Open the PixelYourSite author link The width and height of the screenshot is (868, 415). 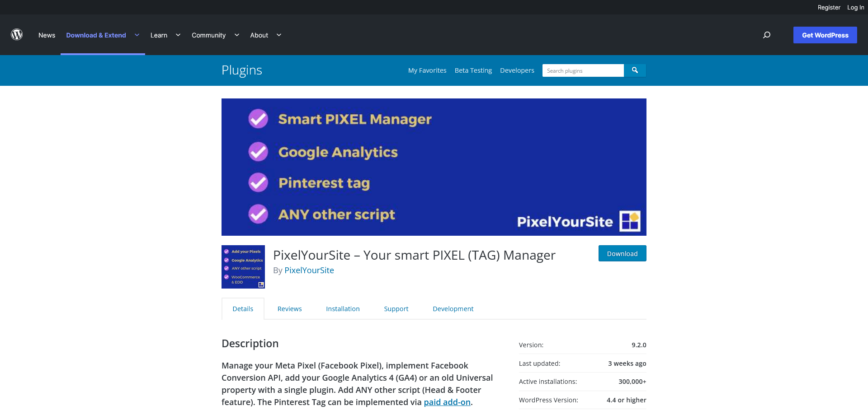coord(309,270)
